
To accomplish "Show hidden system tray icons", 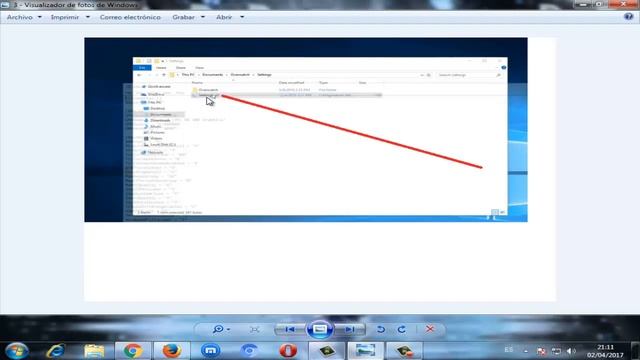I will (x=526, y=351).
